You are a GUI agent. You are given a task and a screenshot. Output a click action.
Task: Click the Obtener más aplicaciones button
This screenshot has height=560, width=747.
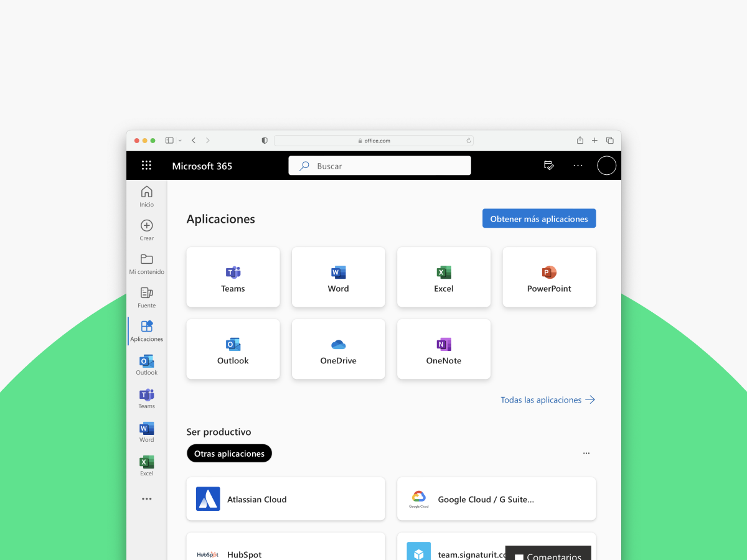pyautogui.click(x=539, y=218)
